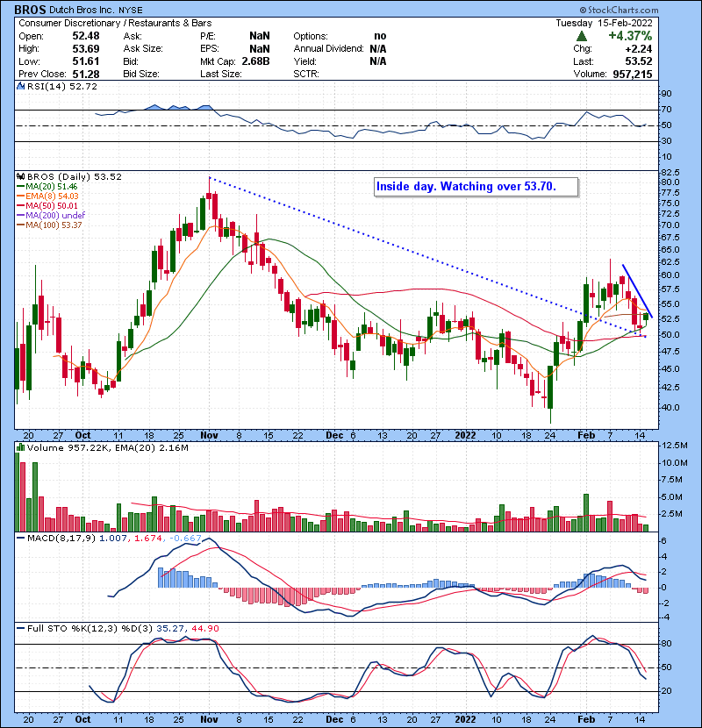Click the Prev Close value 51.28
702x728 pixels.
[86, 74]
